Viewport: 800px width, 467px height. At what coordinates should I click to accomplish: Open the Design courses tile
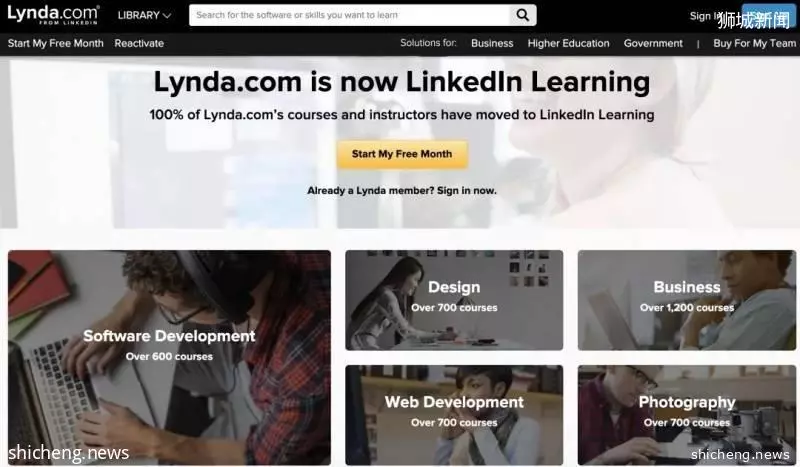pyautogui.click(x=454, y=300)
